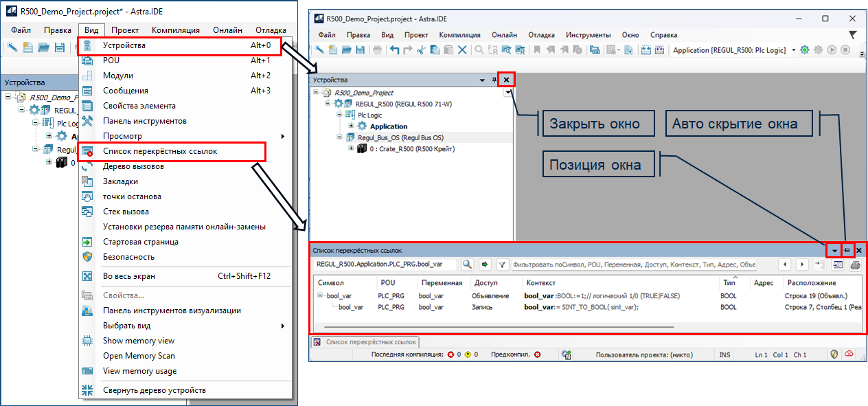Click the search magnifier icon in cross-reference panel

click(467, 264)
